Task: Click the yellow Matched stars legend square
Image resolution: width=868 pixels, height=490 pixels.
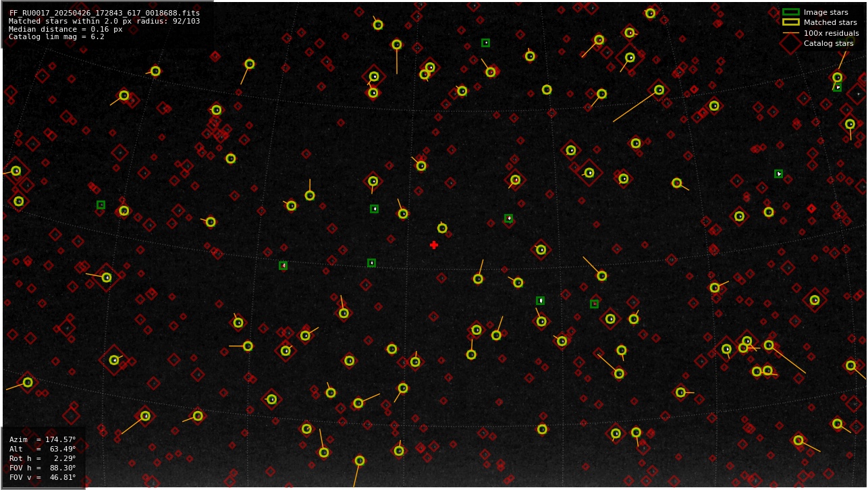Action: (x=790, y=22)
